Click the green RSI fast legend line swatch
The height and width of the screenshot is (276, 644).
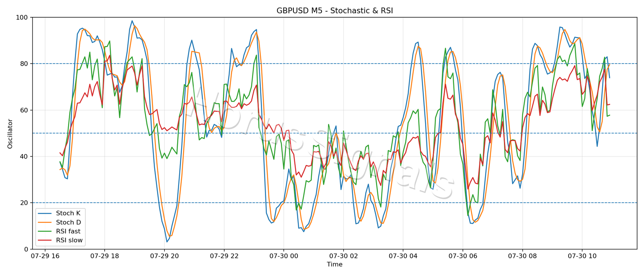45,231
